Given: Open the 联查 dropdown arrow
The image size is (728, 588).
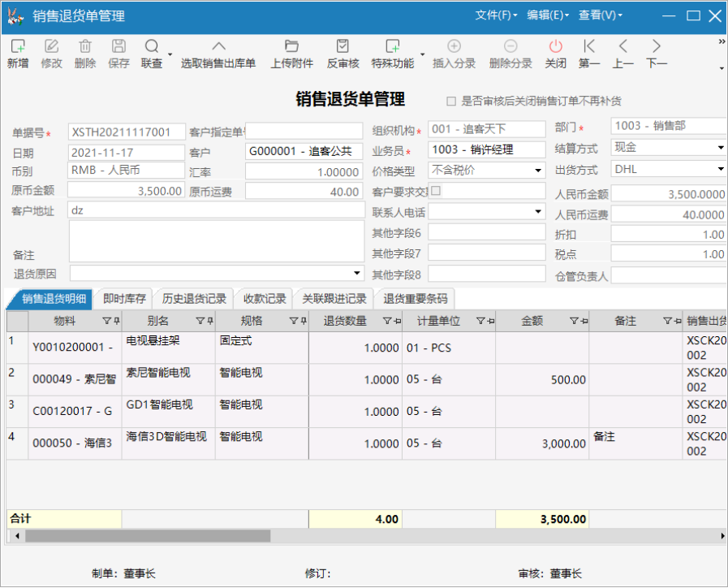Looking at the screenshot, I should 170,54.
